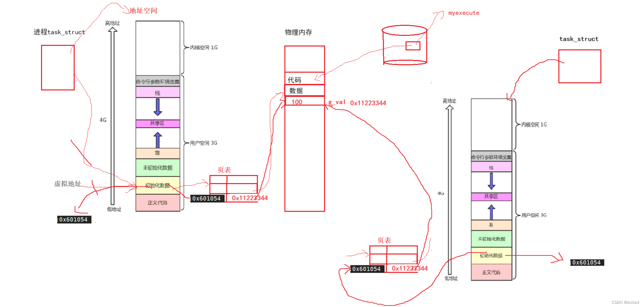Click the g_val 0x11223344 label
Image resolution: width=644 pixels, height=307 pixels.
click(357, 103)
